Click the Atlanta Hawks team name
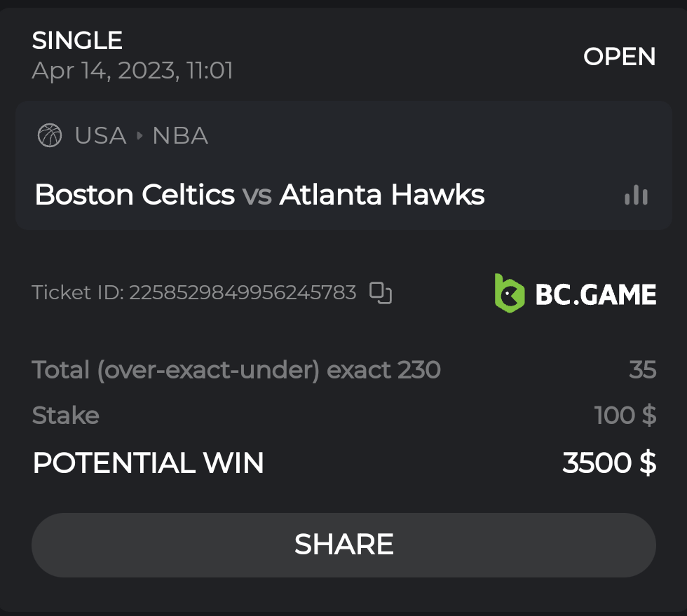The image size is (687, 616). [382, 195]
